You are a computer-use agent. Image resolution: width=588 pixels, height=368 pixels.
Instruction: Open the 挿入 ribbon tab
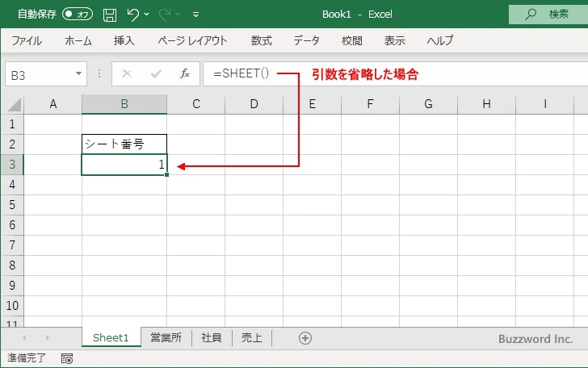pyautogui.click(x=124, y=40)
